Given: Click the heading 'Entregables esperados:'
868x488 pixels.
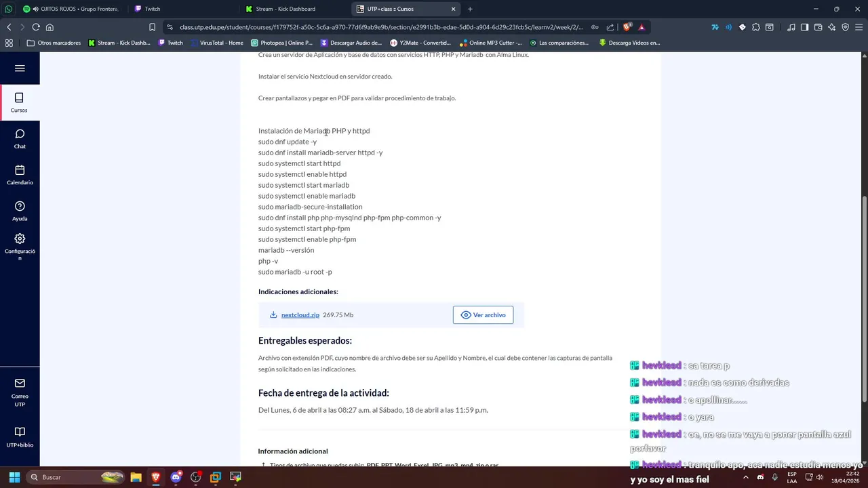Looking at the screenshot, I should coord(304,340).
